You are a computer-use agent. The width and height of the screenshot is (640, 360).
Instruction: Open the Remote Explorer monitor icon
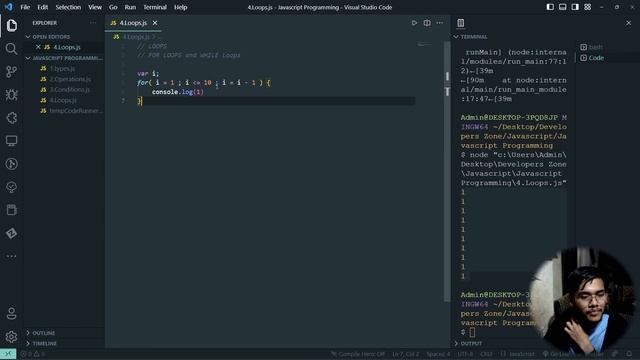click(11, 141)
